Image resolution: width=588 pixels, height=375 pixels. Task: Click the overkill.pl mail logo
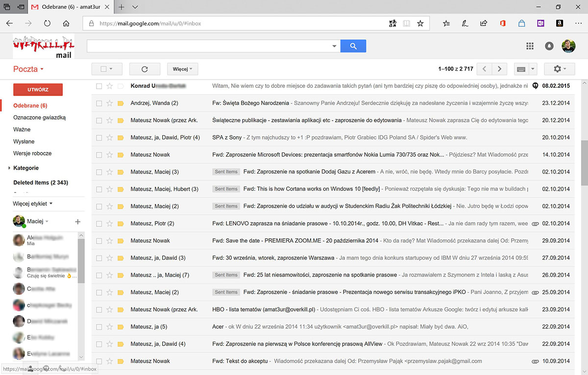pos(44,47)
